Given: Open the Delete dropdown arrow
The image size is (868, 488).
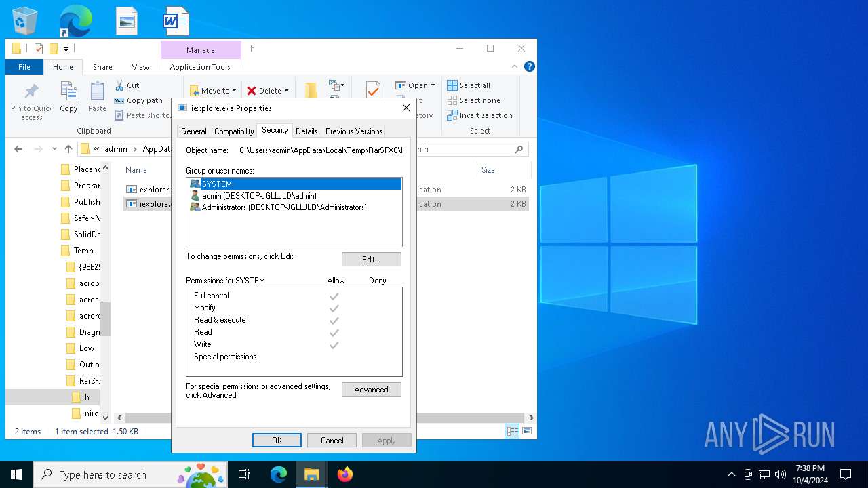Looking at the screenshot, I should tap(286, 91).
